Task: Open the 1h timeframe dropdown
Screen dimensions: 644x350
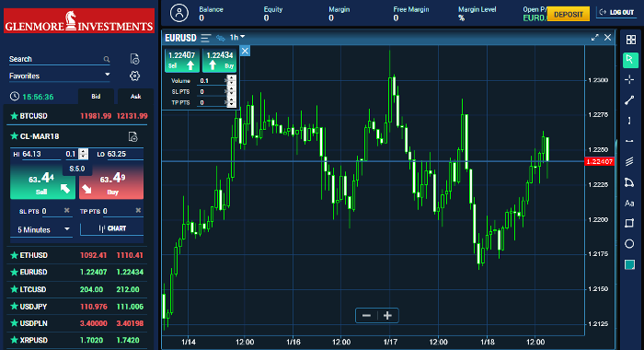Action: 237,38
